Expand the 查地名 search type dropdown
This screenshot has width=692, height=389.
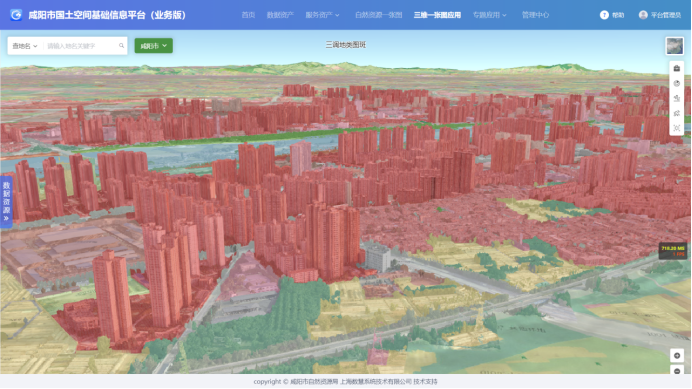(x=25, y=46)
